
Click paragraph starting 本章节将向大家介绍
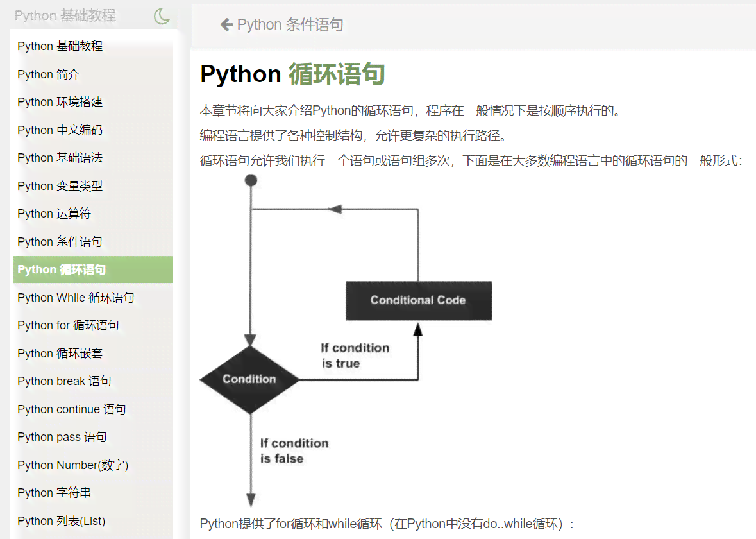411,110
